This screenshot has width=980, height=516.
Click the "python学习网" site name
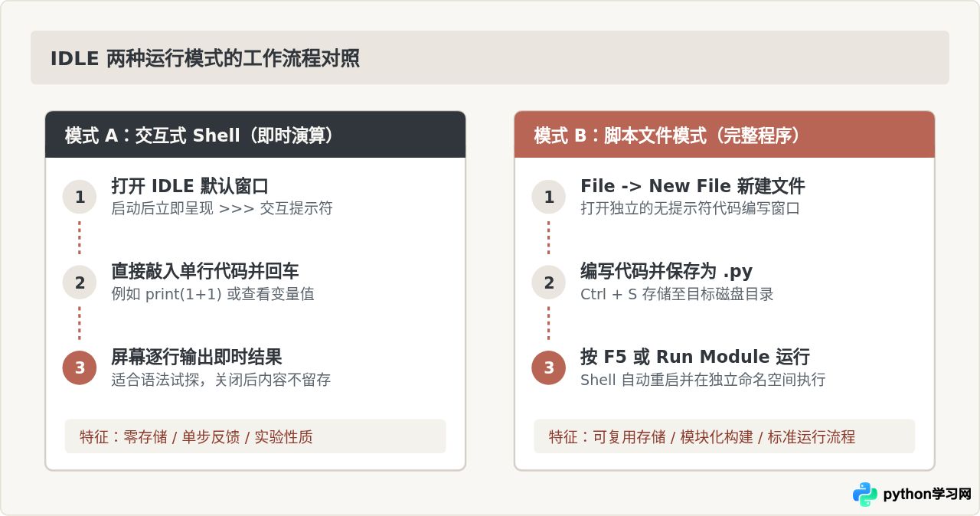point(927,495)
